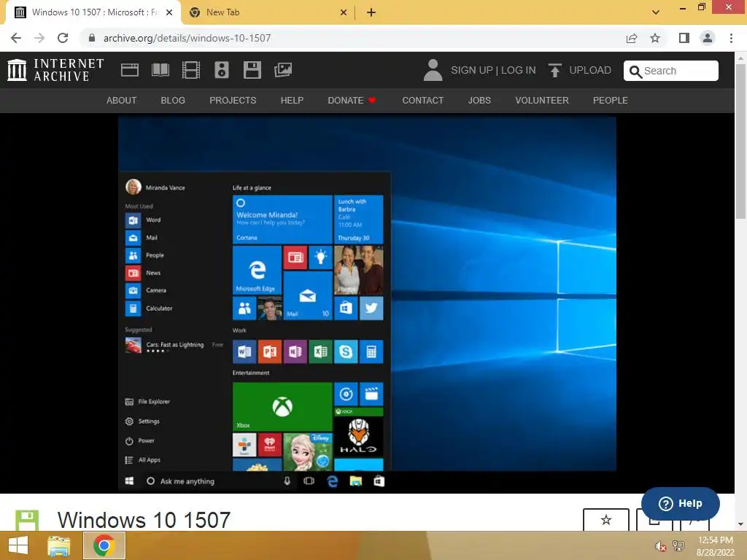The width and height of the screenshot is (747, 560).
Task: Open the PEOPLE menu item
Action: pos(611,101)
